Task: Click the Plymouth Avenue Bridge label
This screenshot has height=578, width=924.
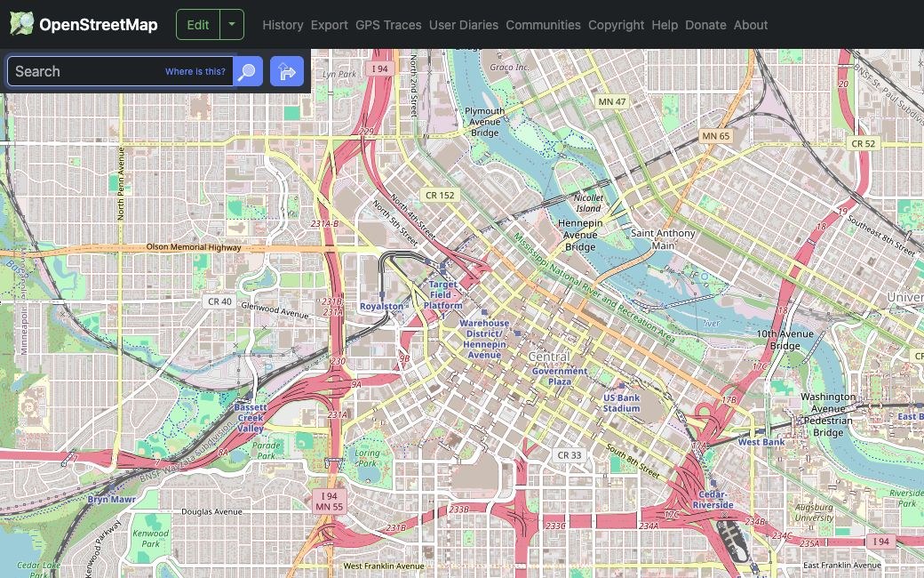Action: point(484,122)
